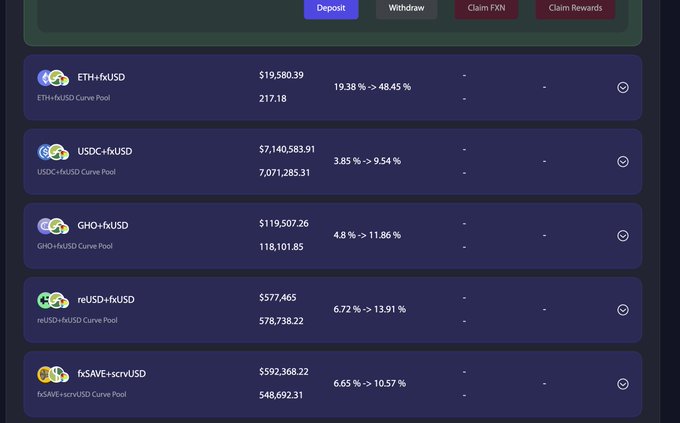Hit the Claim Rewards button

(x=575, y=8)
